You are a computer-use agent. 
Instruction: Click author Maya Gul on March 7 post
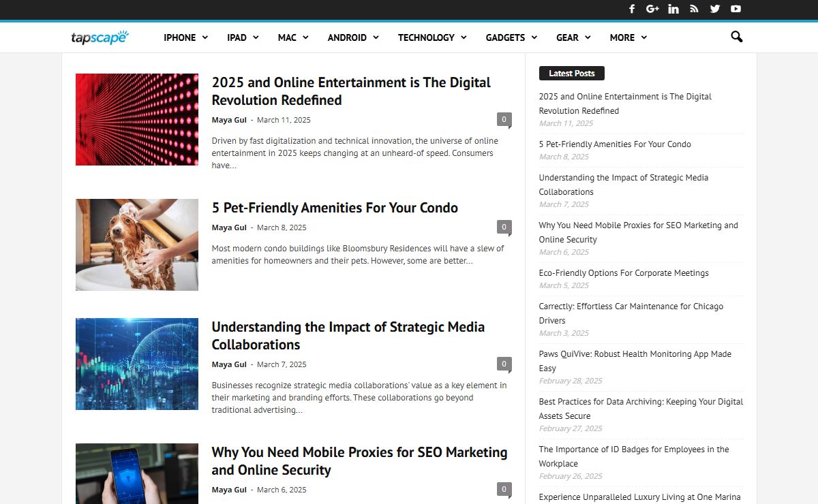point(229,364)
